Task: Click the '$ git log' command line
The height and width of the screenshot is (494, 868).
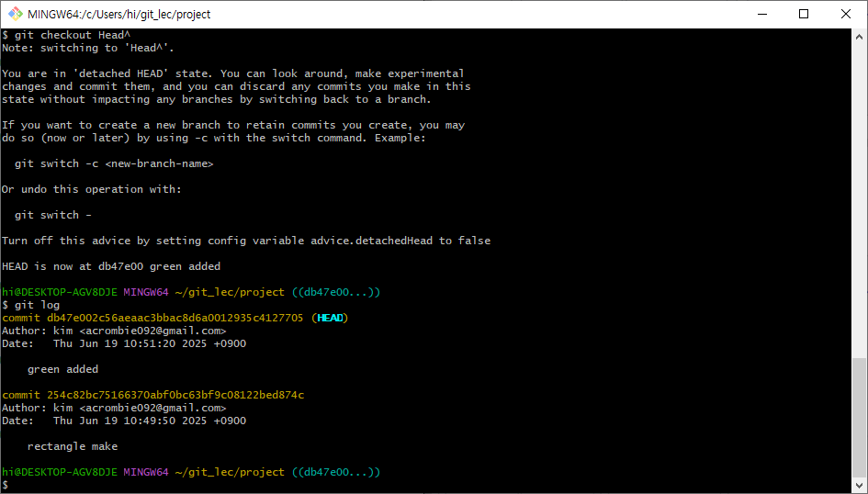Action: pos(30,305)
